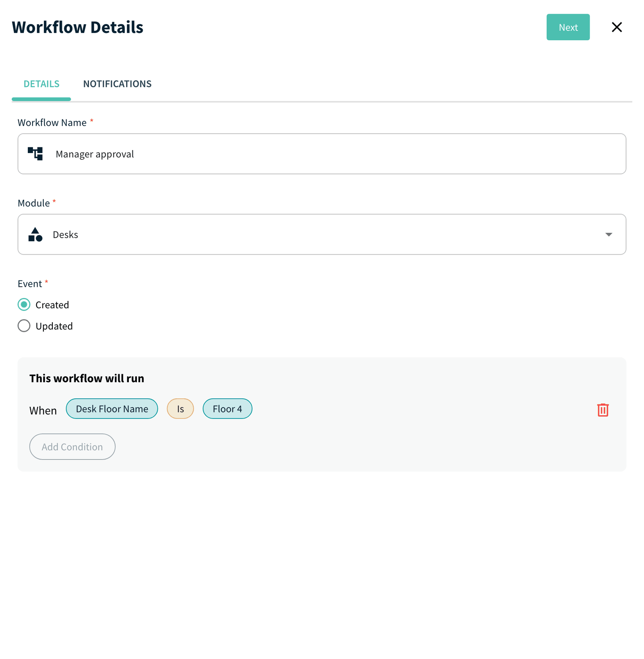Click the Next button
Screen dimensions: 644x659
(x=568, y=27)
